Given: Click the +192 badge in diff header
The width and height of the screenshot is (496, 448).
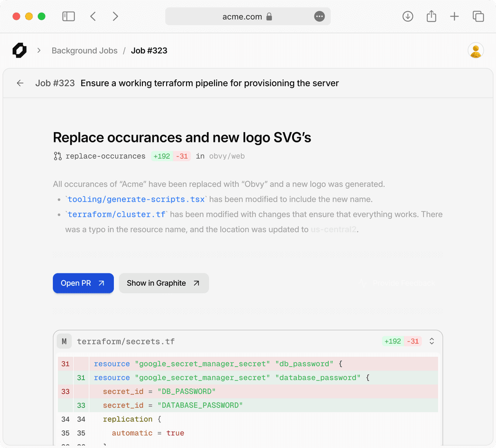Looking at the screenshot, I should (x=392, y=341).
